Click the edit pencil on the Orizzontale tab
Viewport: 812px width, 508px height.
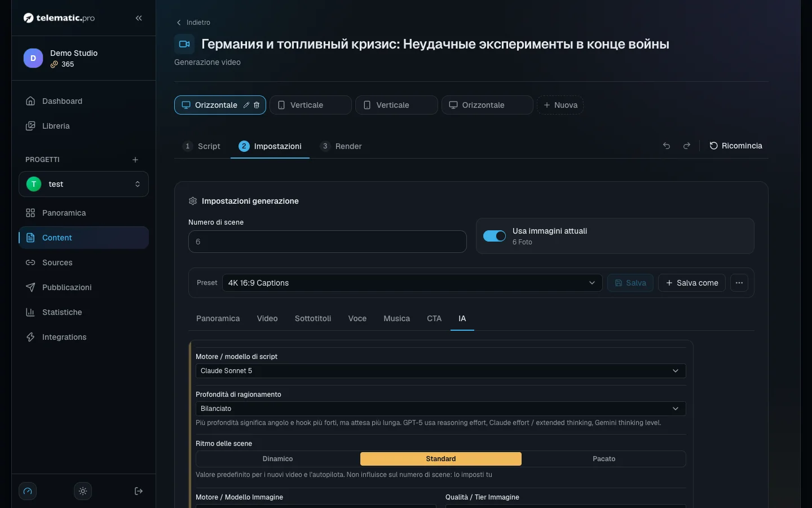pyautogui.click(x=246, y=105)
